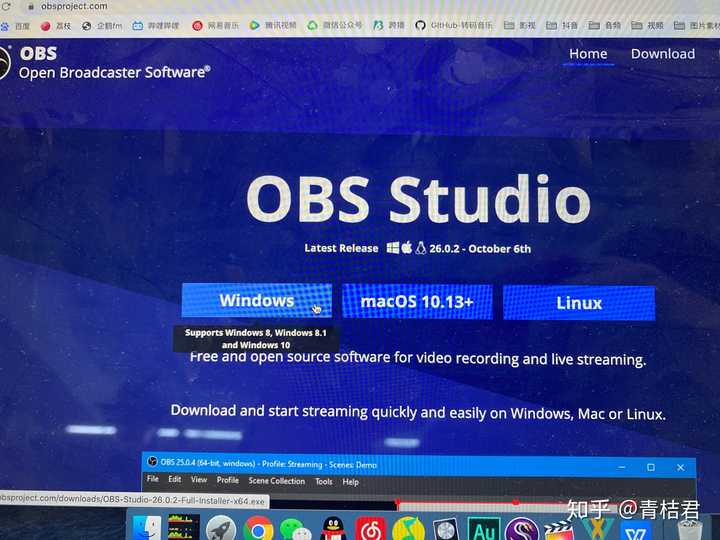Image resolution: width=720 pixels, height=540 pixels.
Task: Click the Tools menu in OBS preview image
Action: pyautogui.click(x=323, y=482)
